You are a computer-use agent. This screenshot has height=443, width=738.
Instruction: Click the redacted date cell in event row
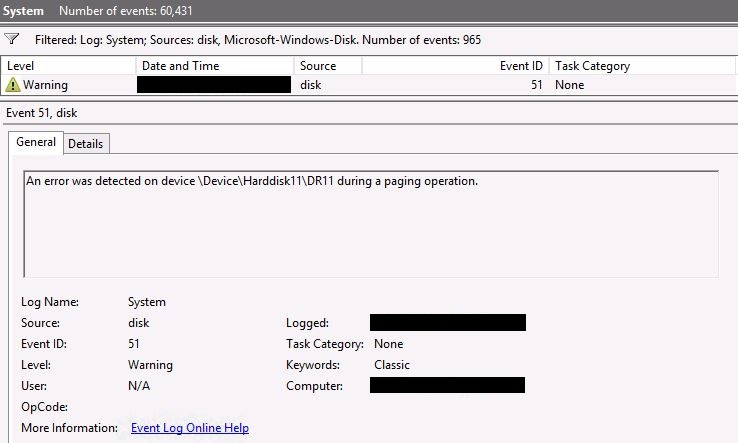214,85
